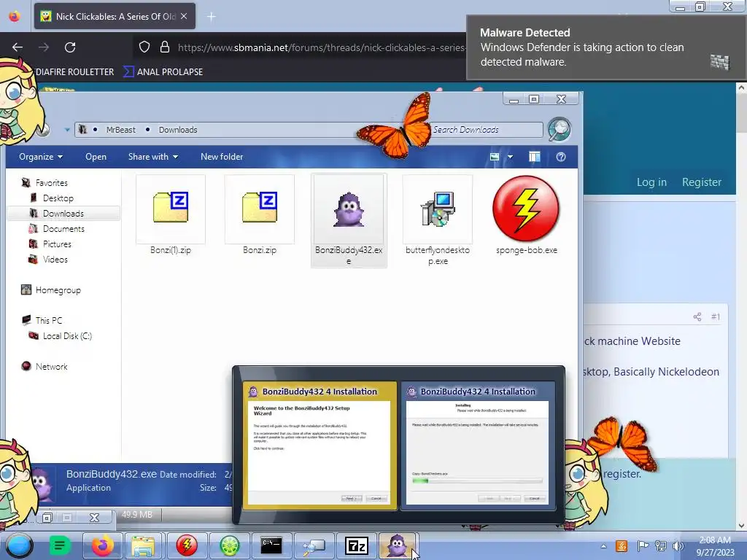
Task: Click New folder in Explorer toolbar
Action: (222, 157)
